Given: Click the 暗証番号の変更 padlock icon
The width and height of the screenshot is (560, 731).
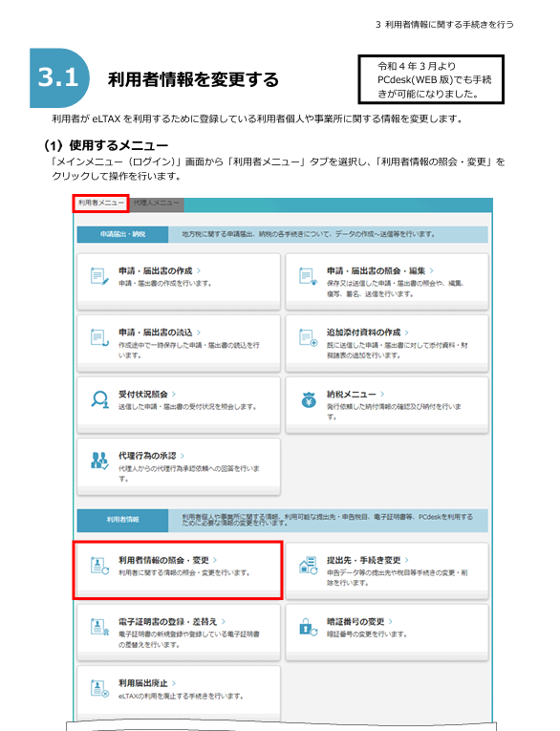Looking at the screenshot, I should (x=308, y=627).
